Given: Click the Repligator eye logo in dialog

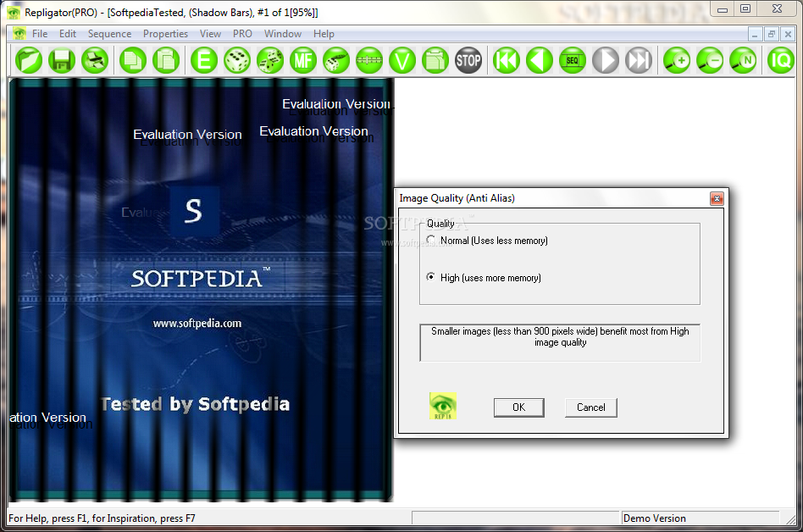Looking at the screenshot, I should [x=443, y=406].
